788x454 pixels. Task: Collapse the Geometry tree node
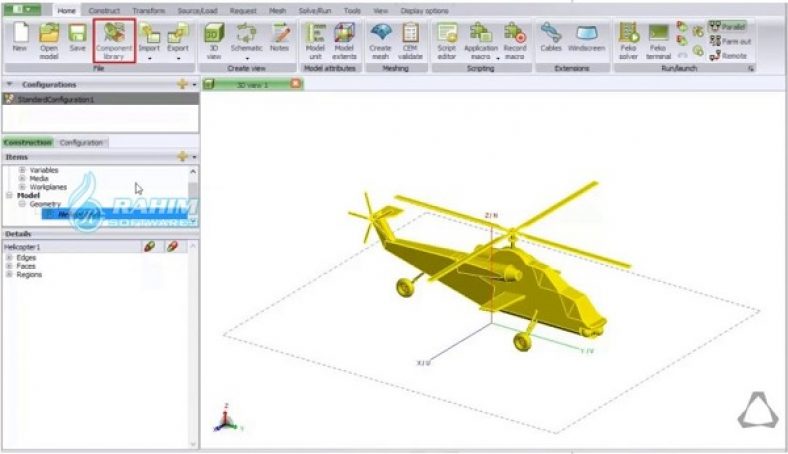[22, 204]
